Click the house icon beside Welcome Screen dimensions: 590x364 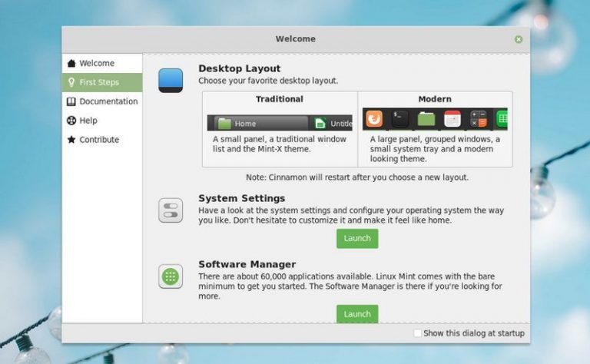click(x=71, y=64)
